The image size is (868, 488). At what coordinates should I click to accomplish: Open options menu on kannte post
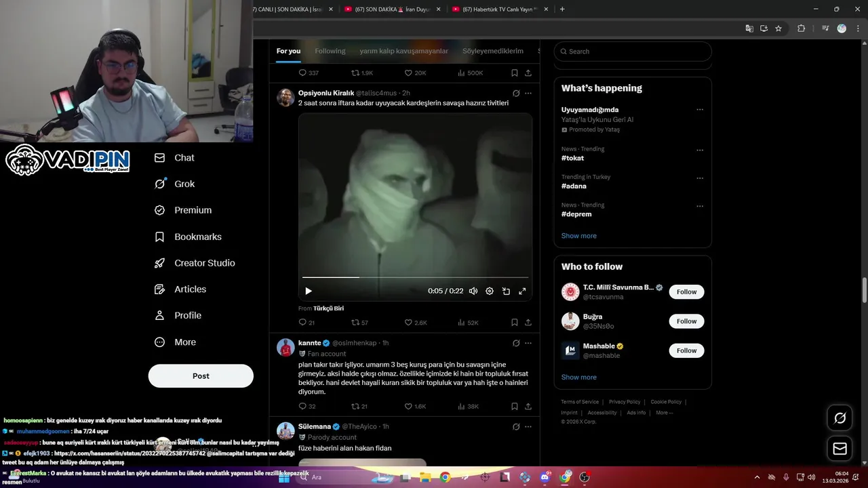[x=528, y=343]
